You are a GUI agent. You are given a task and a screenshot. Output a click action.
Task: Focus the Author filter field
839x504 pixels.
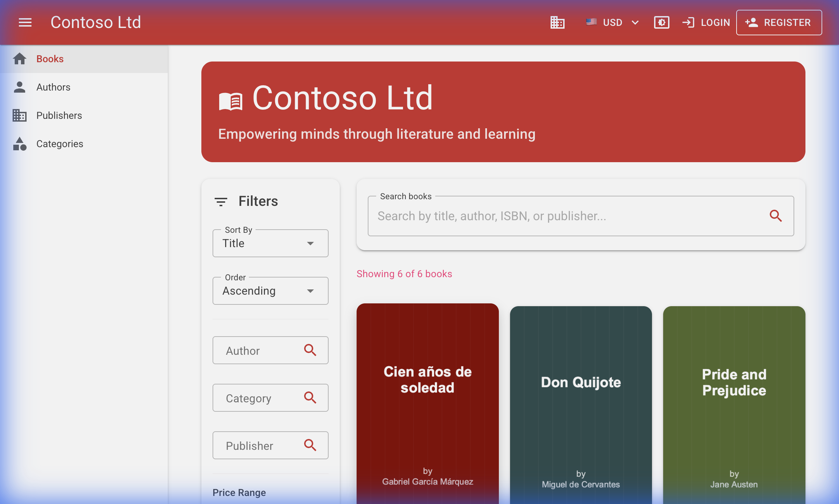(x=270, y=350)
